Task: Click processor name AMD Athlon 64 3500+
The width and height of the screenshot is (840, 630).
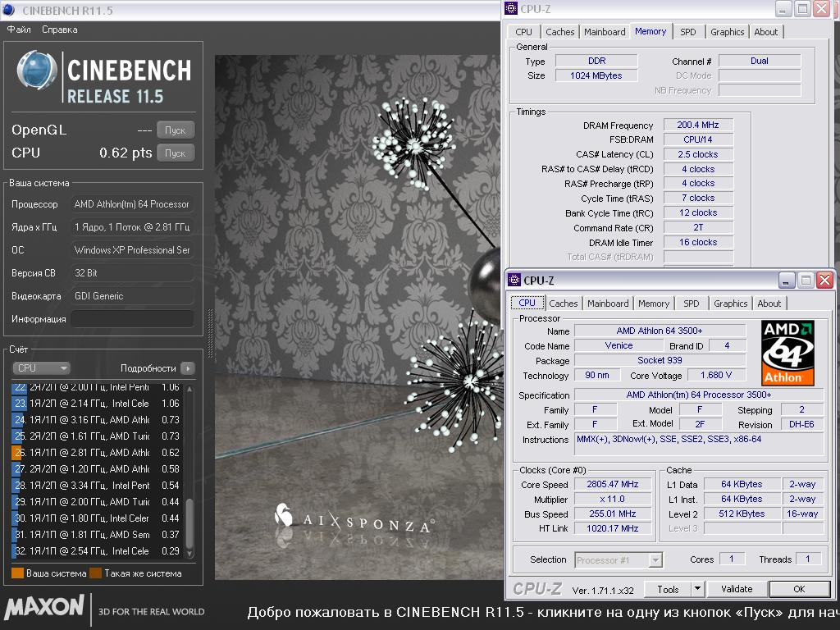Action: coord(660,331)
